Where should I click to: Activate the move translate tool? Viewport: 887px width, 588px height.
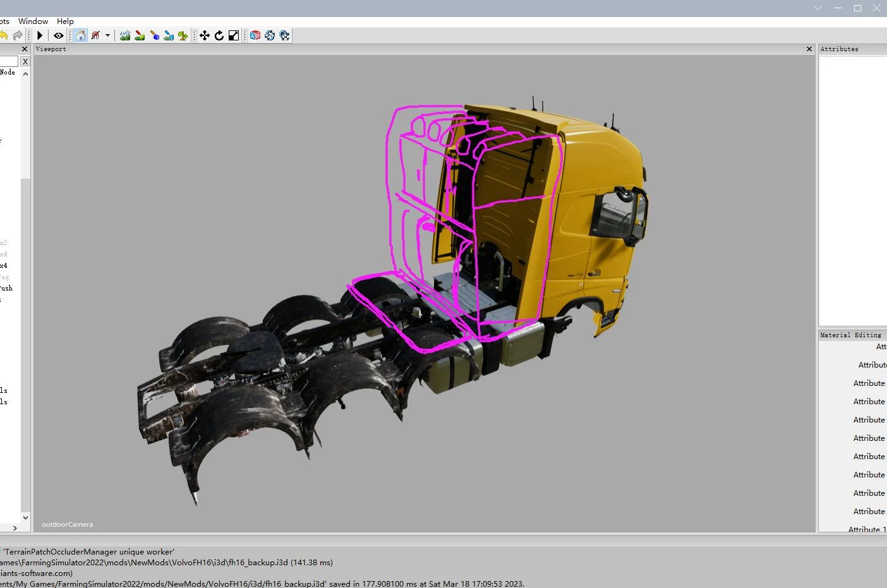205,35
